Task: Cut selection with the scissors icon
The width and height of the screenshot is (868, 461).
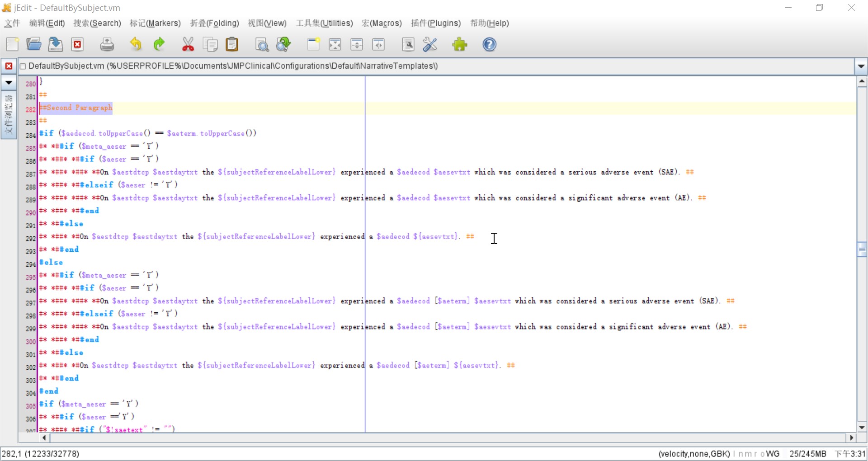Action: [188, 44]
